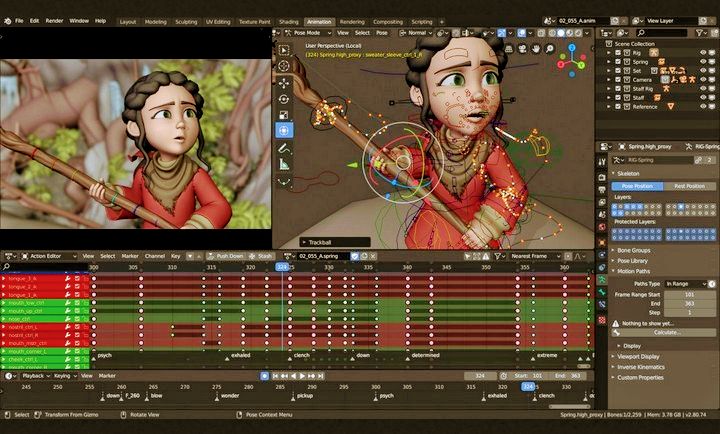Select the Move tool in viewport toolbar
The height and width of the screenshot is (434, 720).
(x=284, y=81)
